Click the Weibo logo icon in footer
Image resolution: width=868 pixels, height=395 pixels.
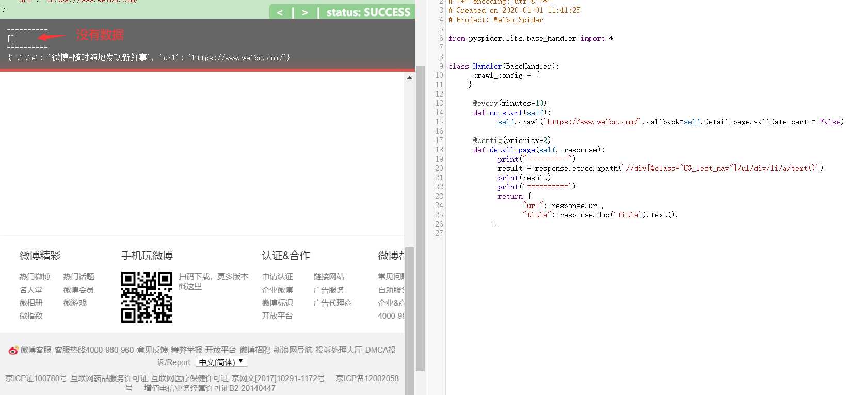13,350
